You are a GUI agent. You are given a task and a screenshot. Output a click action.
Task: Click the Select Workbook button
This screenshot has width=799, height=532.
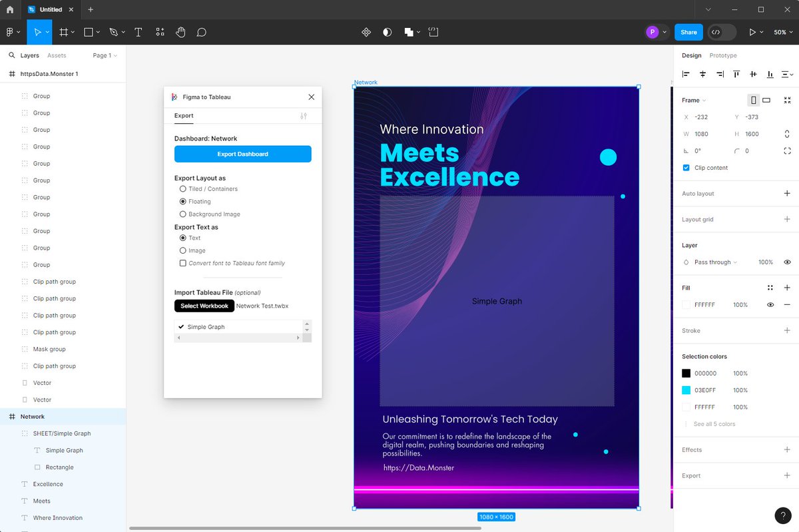tap(204, 306)
